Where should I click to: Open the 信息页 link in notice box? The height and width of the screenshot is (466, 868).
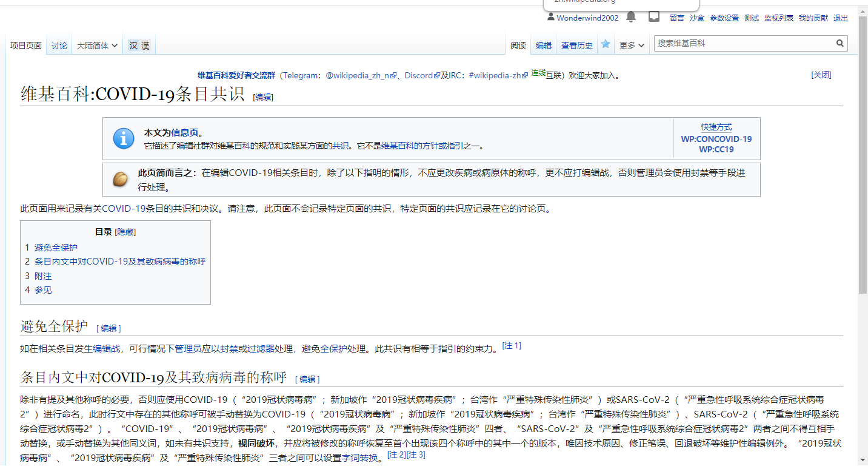[x=185, y=133]
